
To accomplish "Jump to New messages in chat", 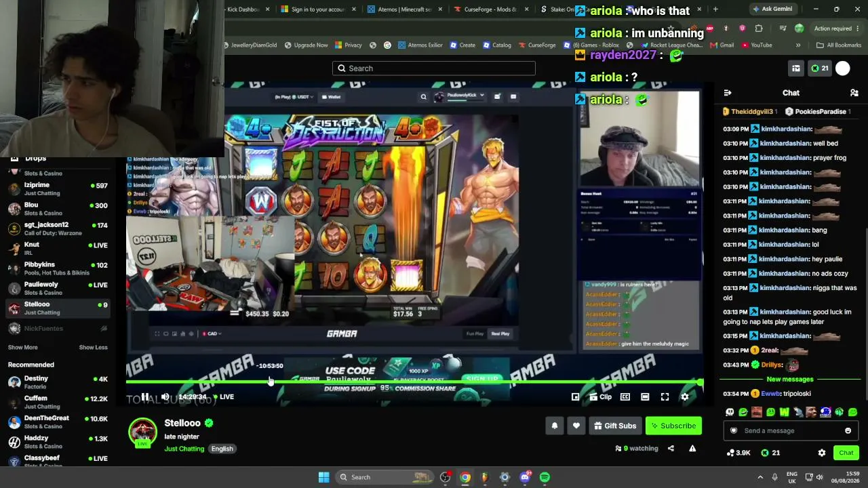I will coord(790,380).
